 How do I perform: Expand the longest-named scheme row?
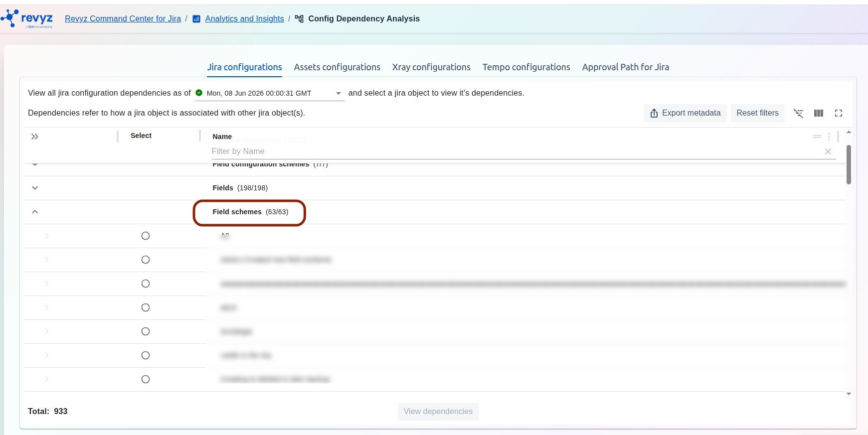(47, 284)
